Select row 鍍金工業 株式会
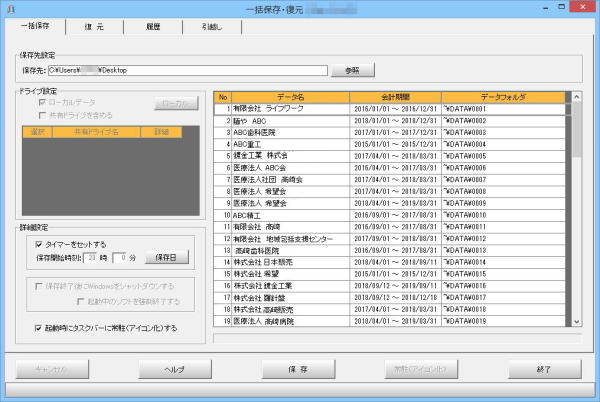Viewport: 600px width, 402px height. point(390,156)
